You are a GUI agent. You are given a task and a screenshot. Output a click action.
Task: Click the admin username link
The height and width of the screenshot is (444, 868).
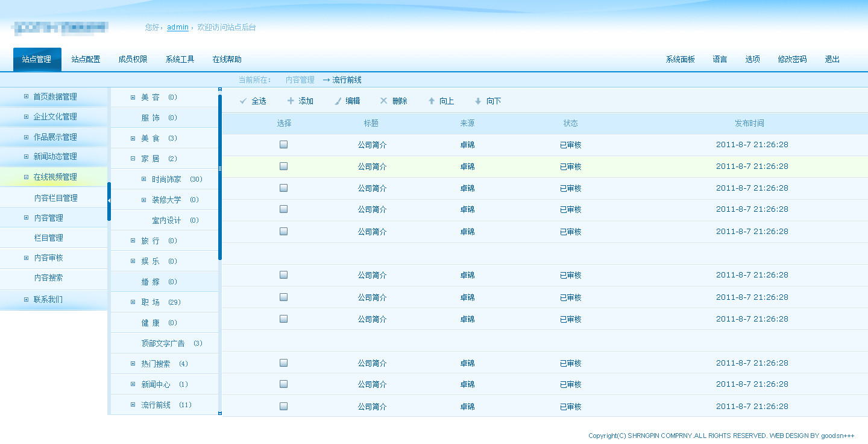click(x=178, y=28)
